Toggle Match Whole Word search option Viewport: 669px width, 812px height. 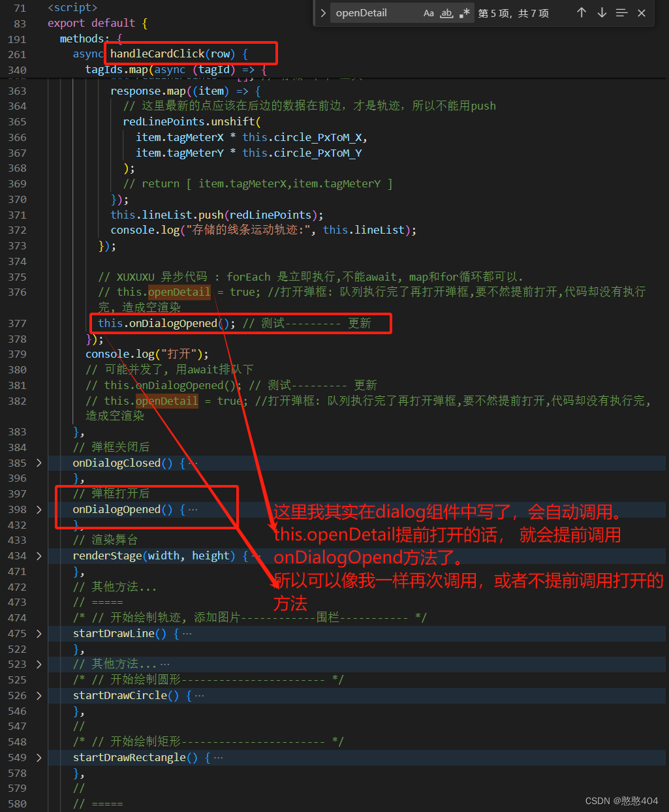pyautogui.click(x=446, y=12)
